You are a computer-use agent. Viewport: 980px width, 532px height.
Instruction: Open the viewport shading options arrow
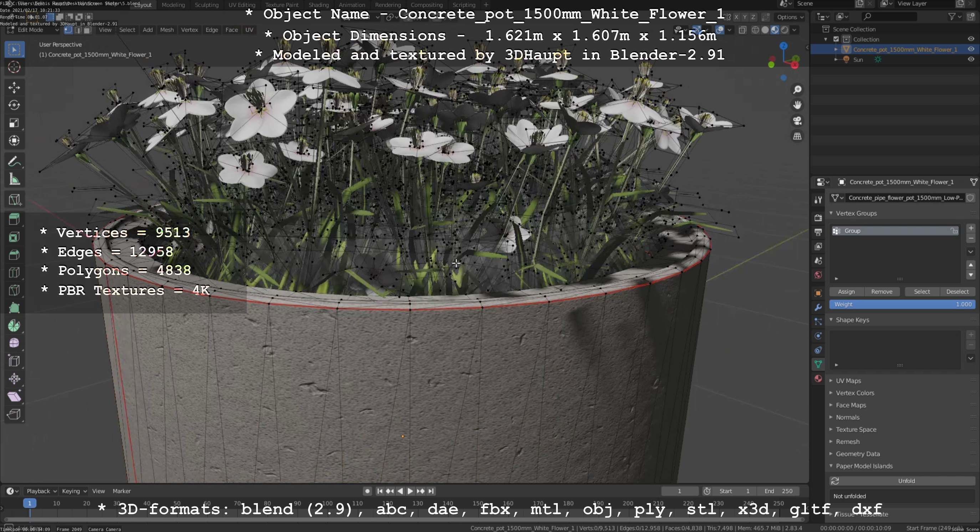click(794, 30)
